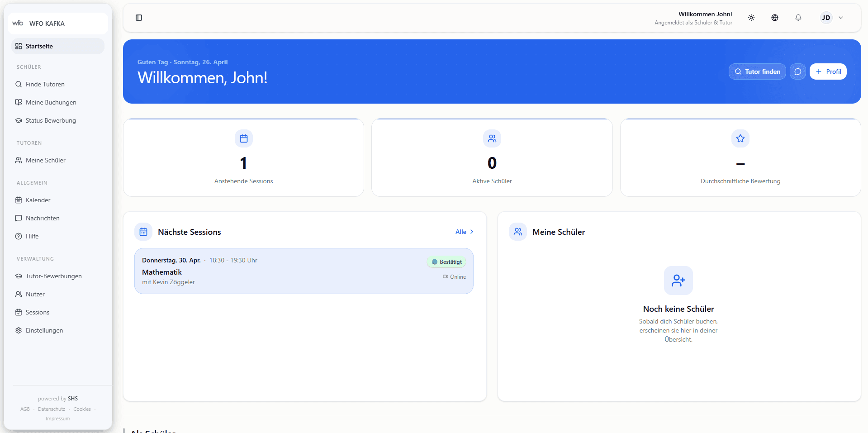This screenshot has width=868, height=433.
Task: Open Meine Buchungen
Action: pyautogui.click(x=50, y=102)
